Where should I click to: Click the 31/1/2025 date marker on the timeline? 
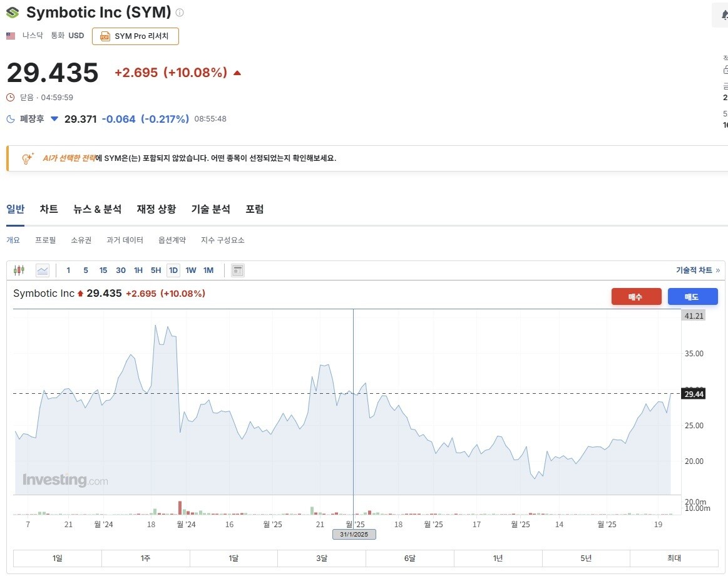(354, 534)
